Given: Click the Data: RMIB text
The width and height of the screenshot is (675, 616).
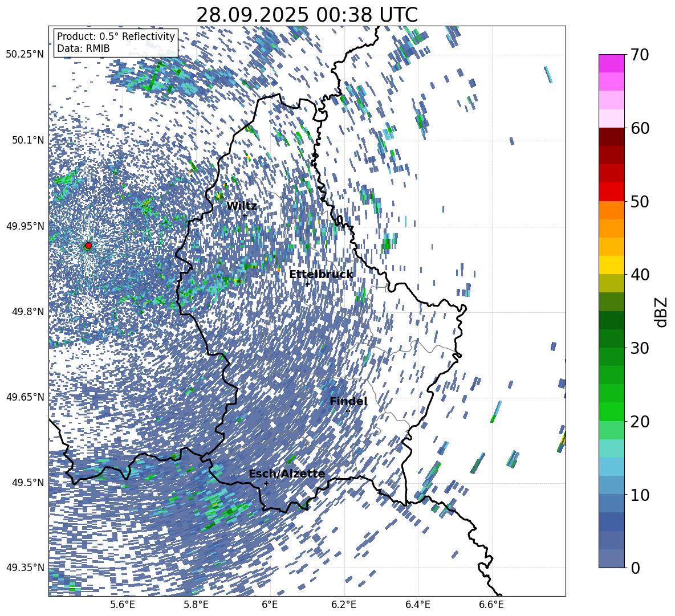Looking at the screenshot, I should pyautogui.click(x=83, y=48).
